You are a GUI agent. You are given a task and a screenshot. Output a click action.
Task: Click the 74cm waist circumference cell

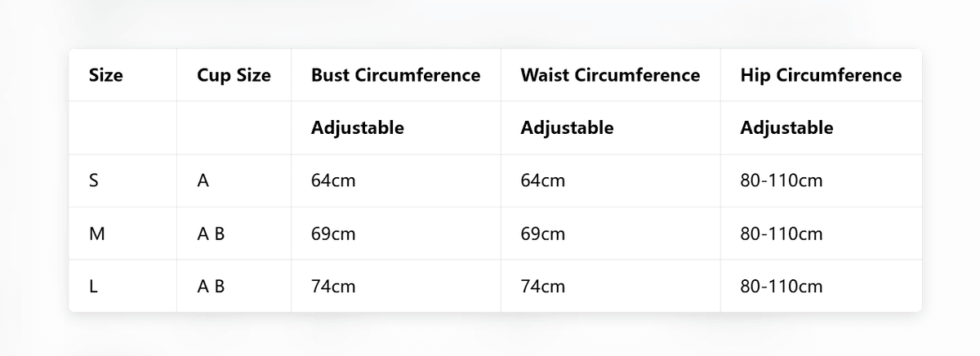[x=542, y=287]
